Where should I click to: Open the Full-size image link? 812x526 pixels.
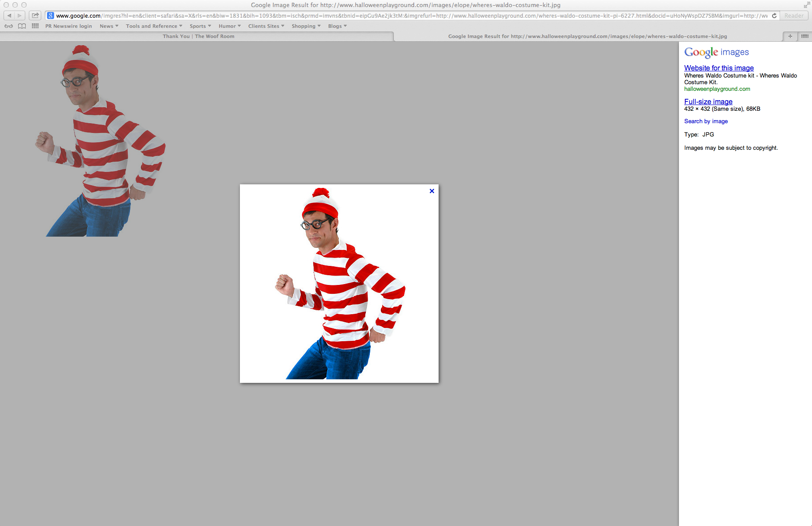click(x=708, y=101)
